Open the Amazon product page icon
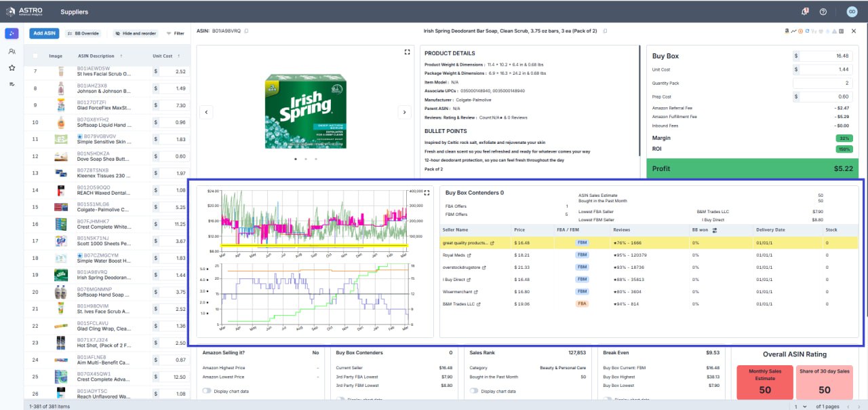868x410 pixels. coord(787,31)
